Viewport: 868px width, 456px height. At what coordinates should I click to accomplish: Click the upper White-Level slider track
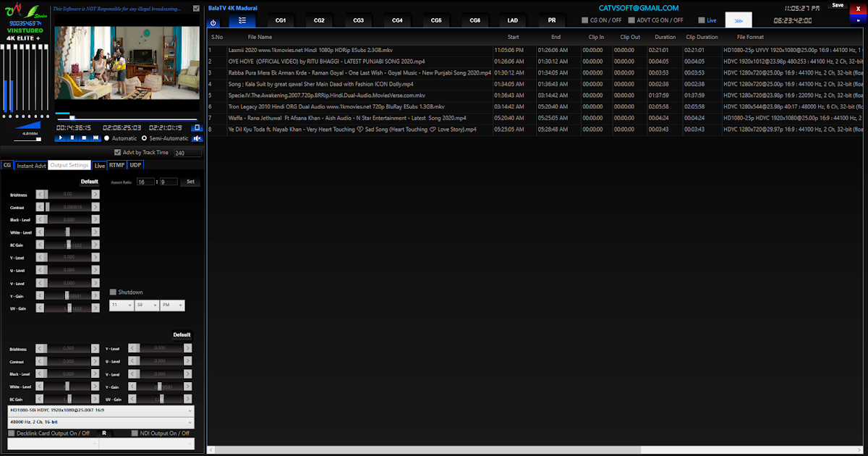tap(68, 232)
